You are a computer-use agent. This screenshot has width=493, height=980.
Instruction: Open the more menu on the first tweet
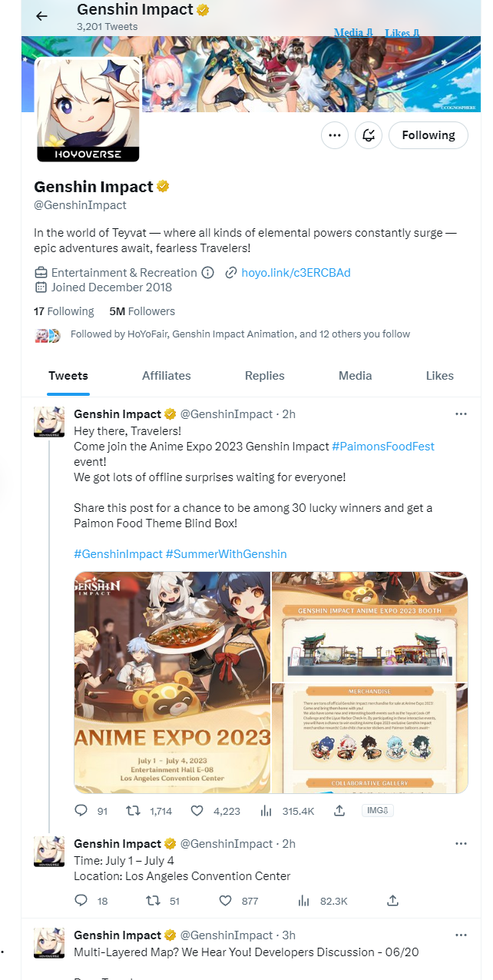461,414
